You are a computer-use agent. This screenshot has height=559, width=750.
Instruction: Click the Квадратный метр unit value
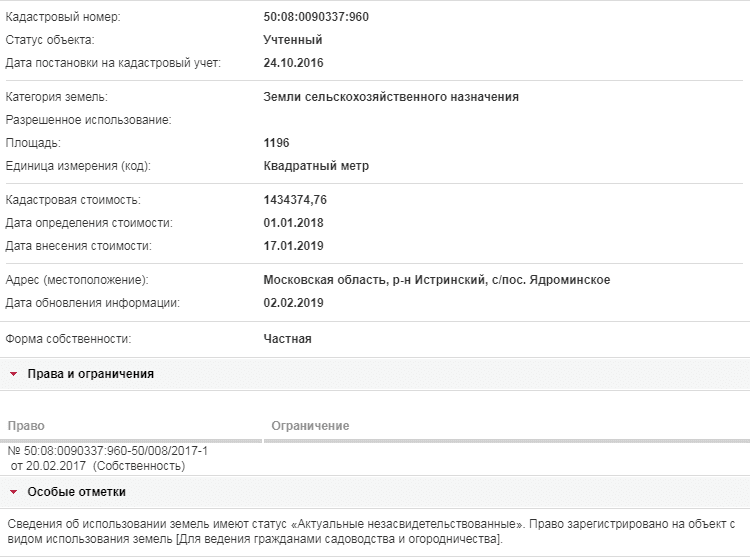[316, 165]
